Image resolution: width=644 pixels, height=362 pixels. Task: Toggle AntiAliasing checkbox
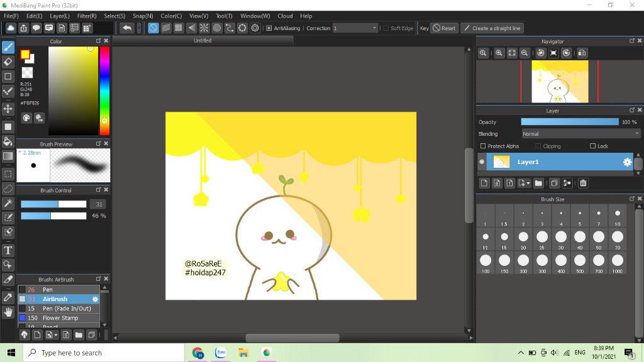click(269, 28)
